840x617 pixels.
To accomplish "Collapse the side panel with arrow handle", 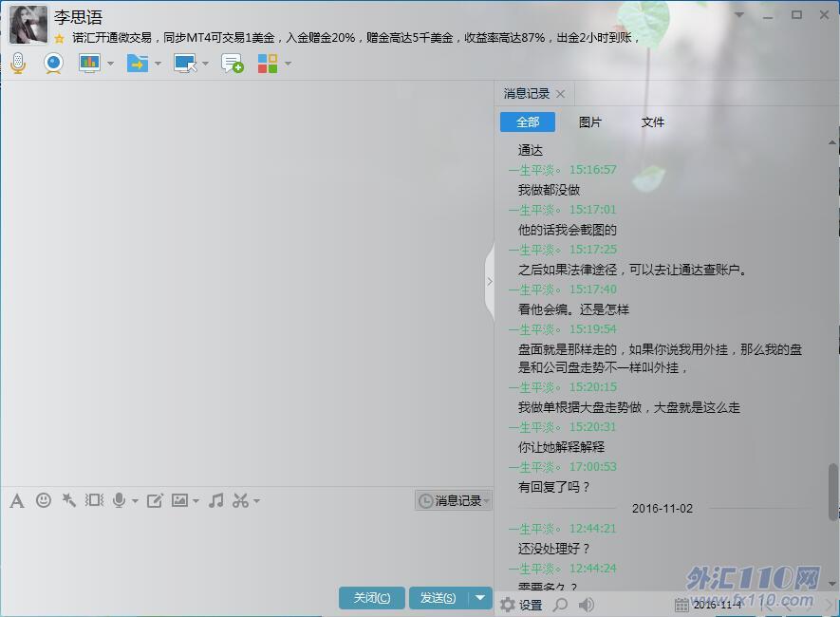I will coord(489,281).
